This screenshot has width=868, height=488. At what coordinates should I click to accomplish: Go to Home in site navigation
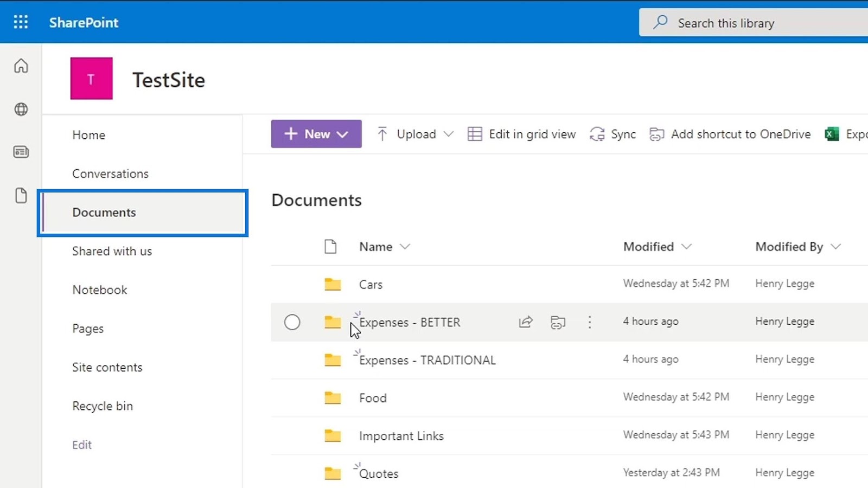[88, 134]
